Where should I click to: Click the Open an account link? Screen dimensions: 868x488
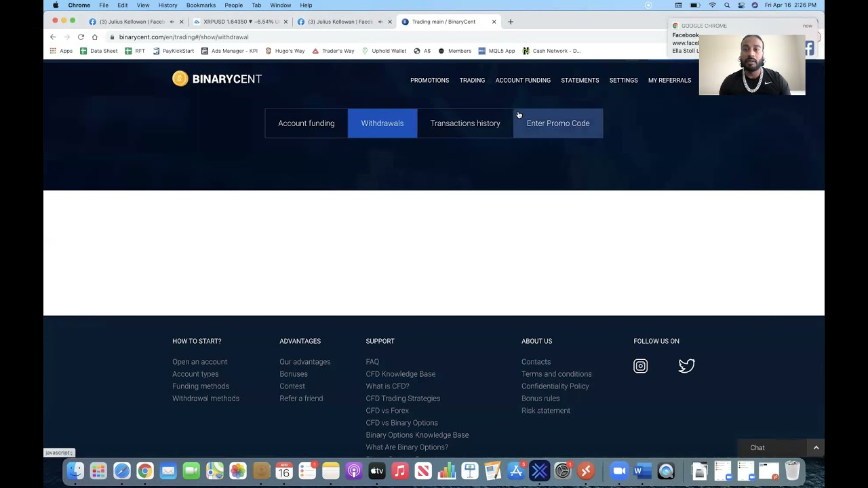click(x=199, y=362)
